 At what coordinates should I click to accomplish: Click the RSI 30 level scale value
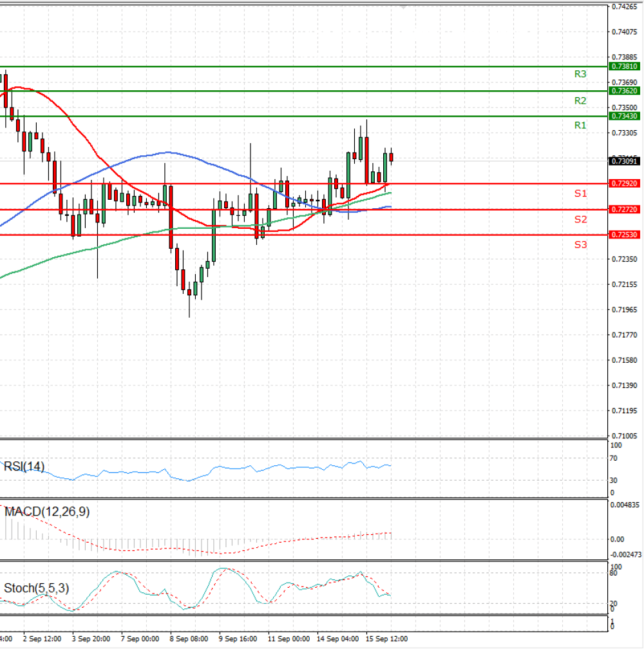click(x=613, y=480)
